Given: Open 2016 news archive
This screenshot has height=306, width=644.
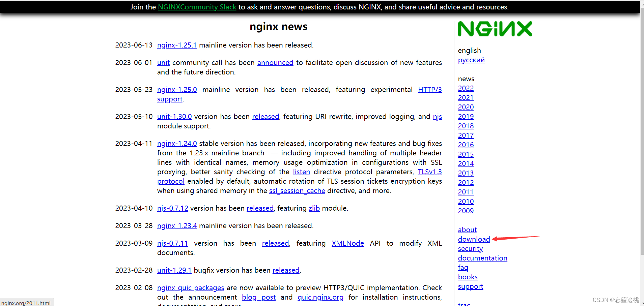Looking at the screenshot, I should [466, 145].
